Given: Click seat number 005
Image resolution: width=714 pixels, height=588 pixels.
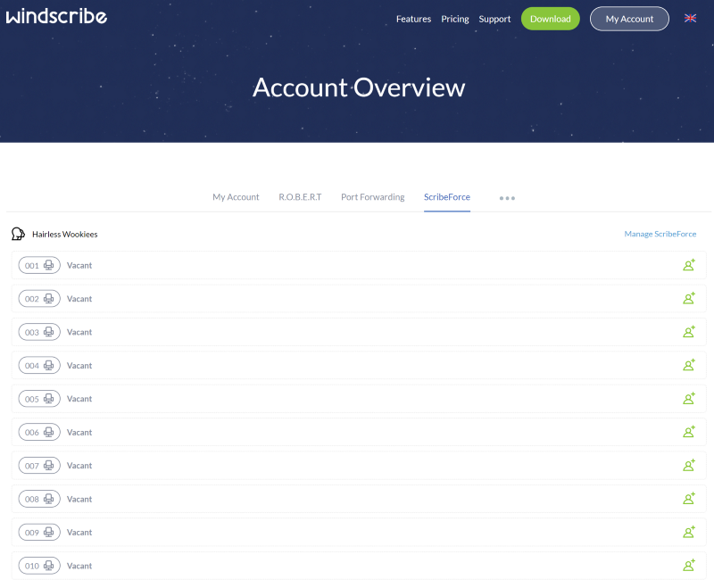Looking at the screenshot, I should point(32,399).
